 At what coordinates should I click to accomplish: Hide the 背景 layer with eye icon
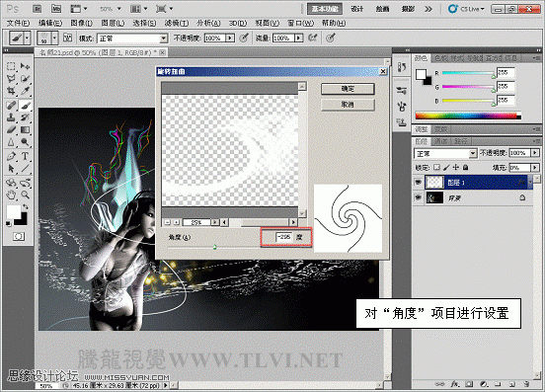(419, 197)
